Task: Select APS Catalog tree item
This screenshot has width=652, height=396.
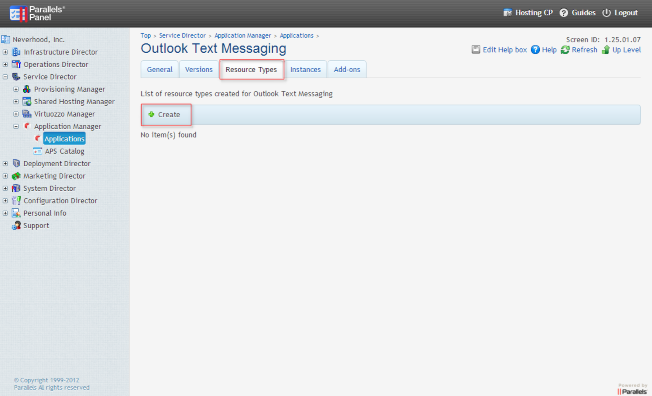Action: click(64, 151)
